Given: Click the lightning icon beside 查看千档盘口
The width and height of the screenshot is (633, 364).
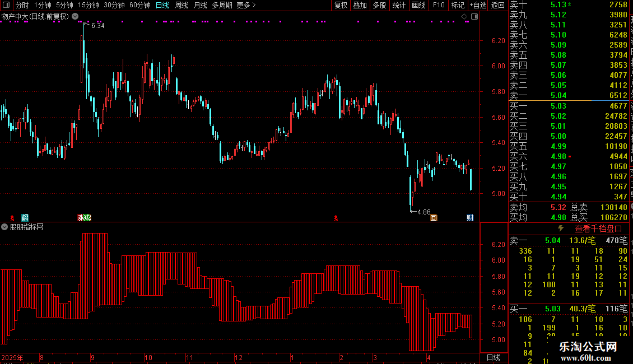Looking at the screenshot, I should coord(561,228).
